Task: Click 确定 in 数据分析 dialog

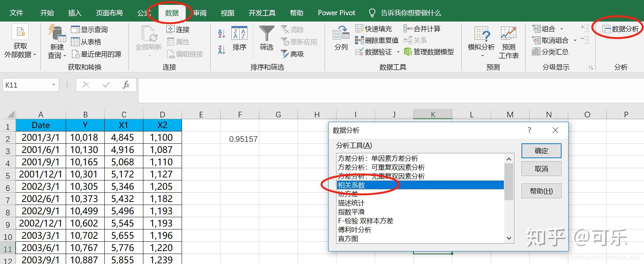Action: click(541, 151)
